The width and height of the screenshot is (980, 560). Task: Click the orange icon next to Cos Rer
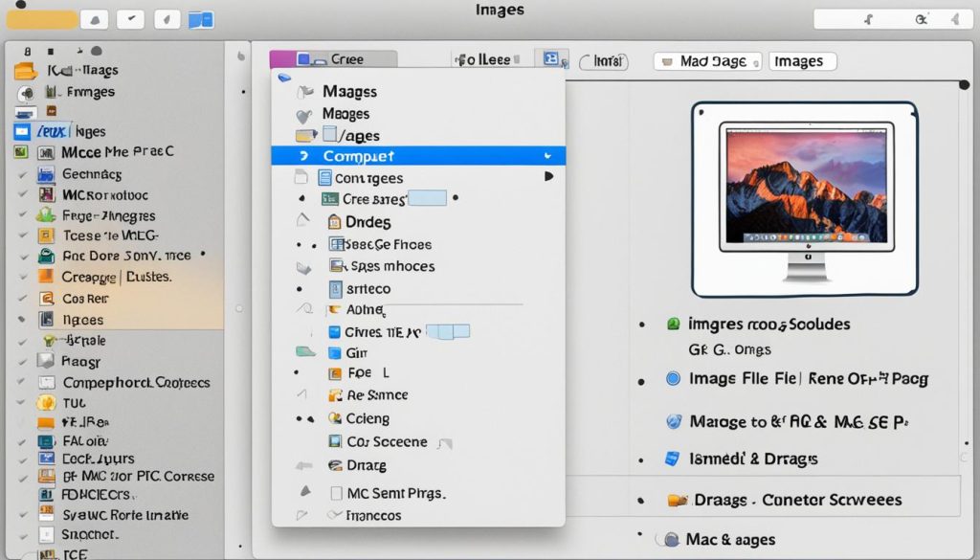point(46,298)
